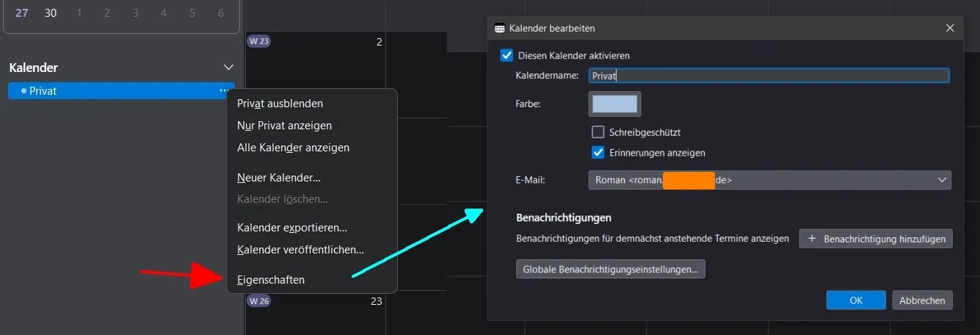Collapse the Kalender section chevron
Image resolution: width=980 pixels, height=335 pixels.
coord(228,68)
